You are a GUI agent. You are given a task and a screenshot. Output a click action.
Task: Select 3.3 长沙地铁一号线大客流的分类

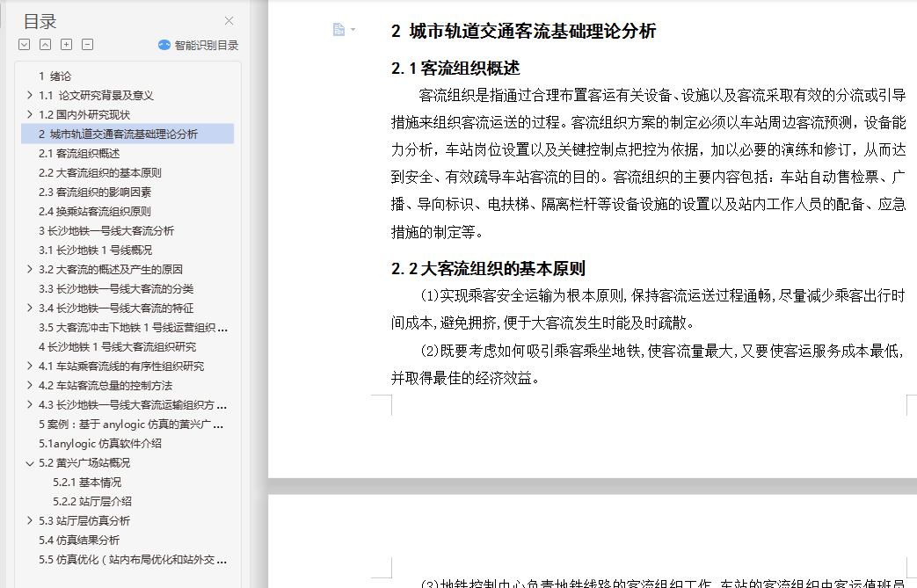[116, 288]
